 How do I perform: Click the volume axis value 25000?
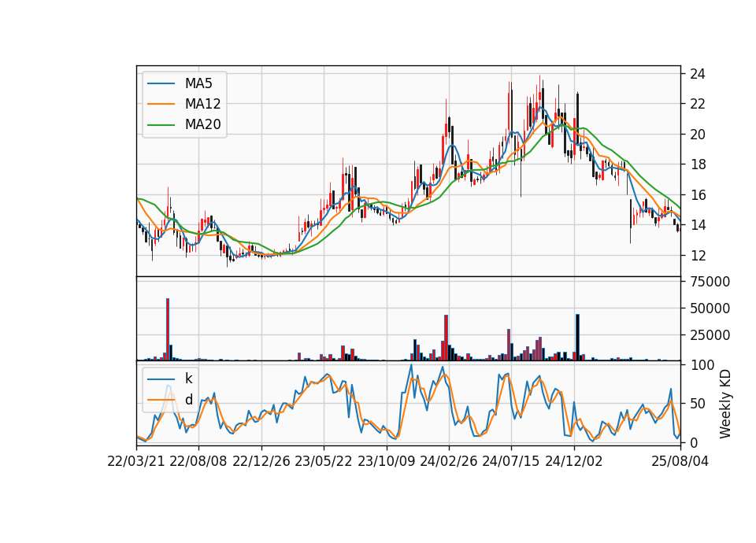click(710, 335)
